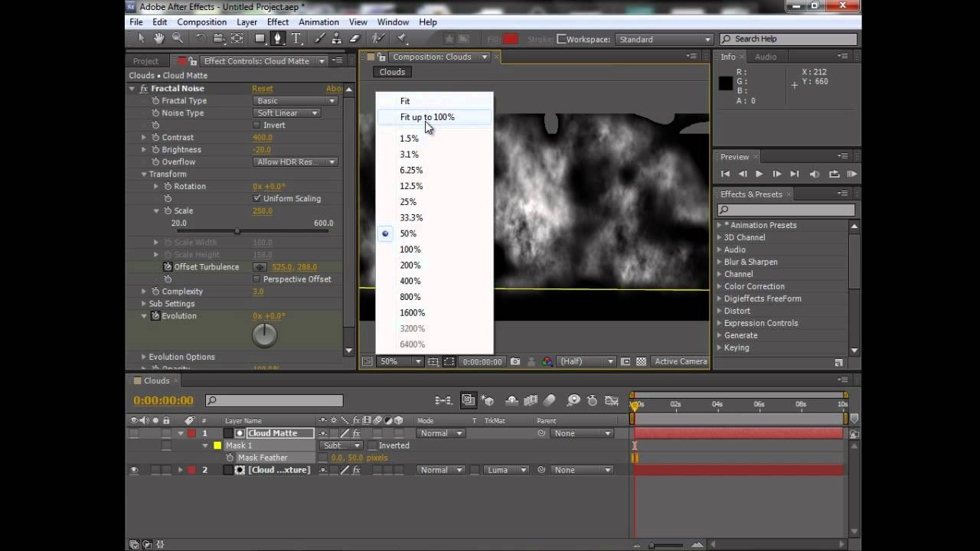Select the Rectangle shape tool
The width and height of the screenshot is (980, 551).
[260, 38]
